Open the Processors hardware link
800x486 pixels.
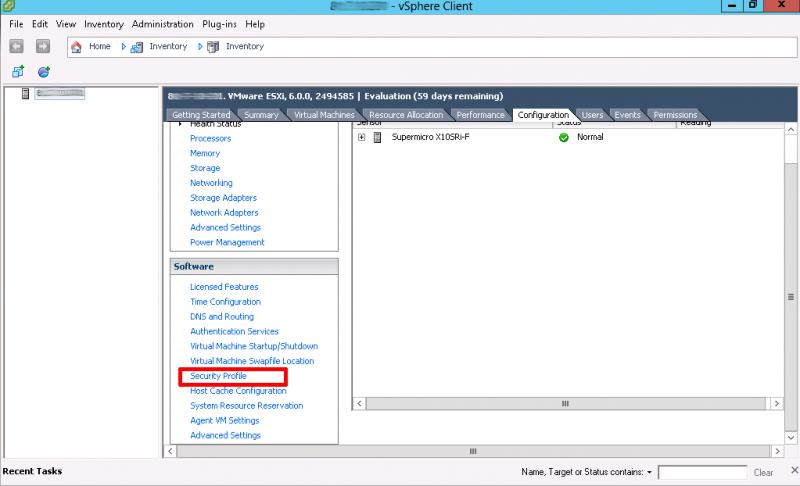[x=210, y=138]
